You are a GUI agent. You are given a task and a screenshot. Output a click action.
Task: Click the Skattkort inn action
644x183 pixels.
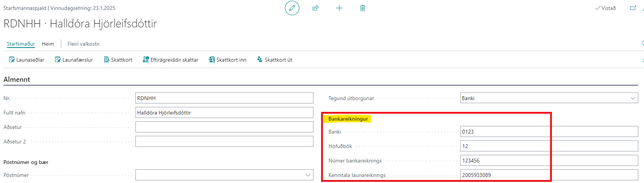(x=227, y=60)
